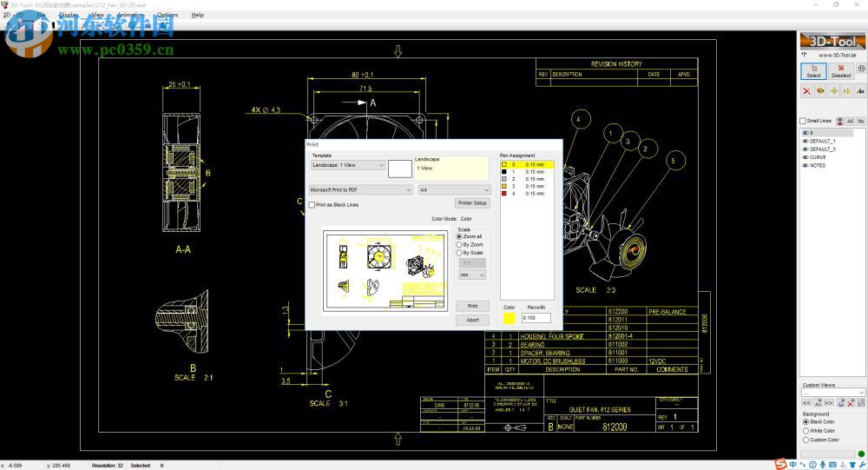
Task: Click the 'All' layers button
Action: tap(850, 121)
